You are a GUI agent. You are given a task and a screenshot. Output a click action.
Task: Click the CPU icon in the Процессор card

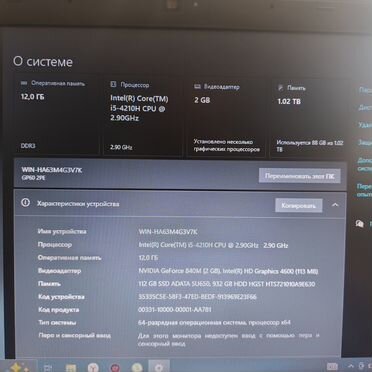[113, 85]
